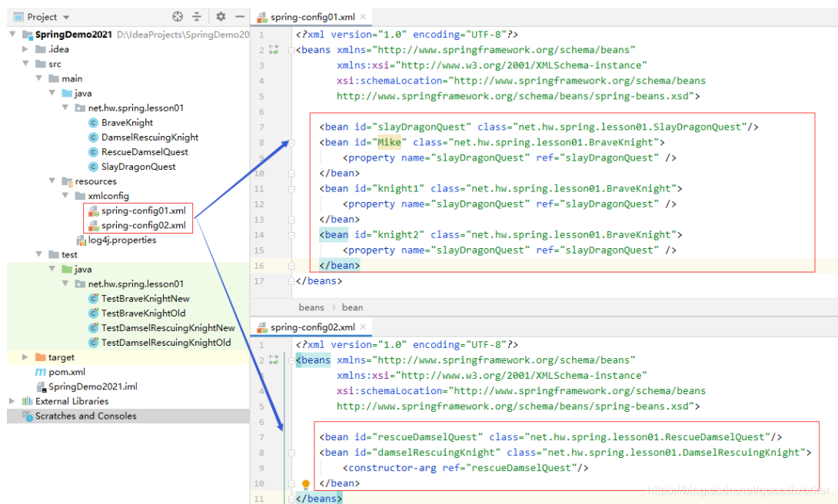Collapse the xmlconfig folder

(x=65, y=195)
